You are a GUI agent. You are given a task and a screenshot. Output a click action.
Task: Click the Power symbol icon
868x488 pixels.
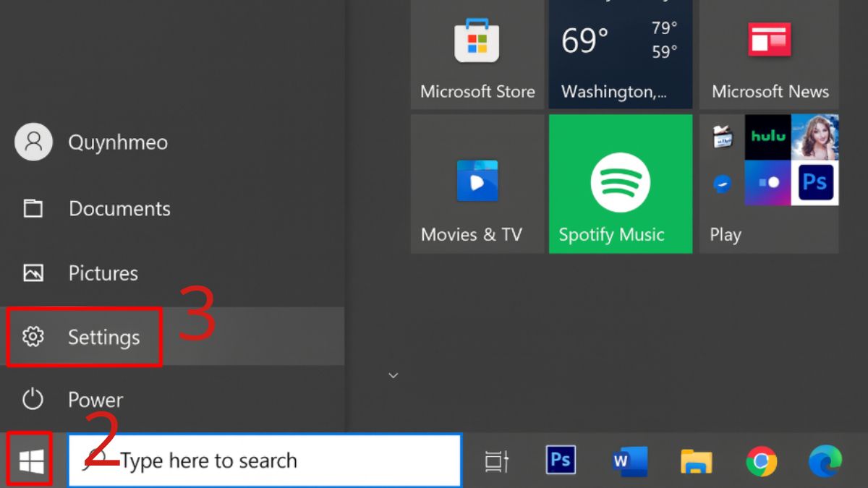[x=33, y=399]
